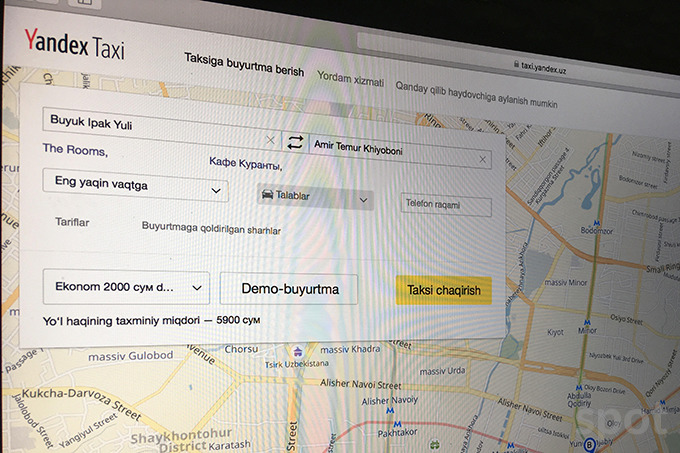
Task: Open the Buyurtmaga qoldirilgan sharhlar link
Action: [211, 228]
